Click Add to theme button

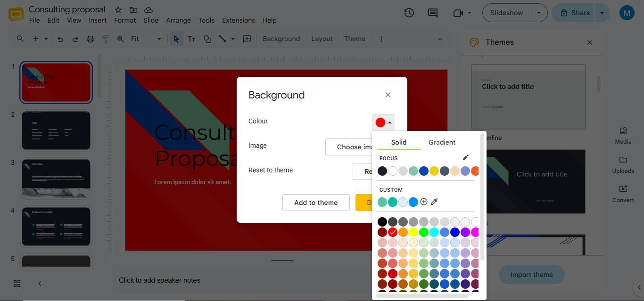[x=316, y=203]
